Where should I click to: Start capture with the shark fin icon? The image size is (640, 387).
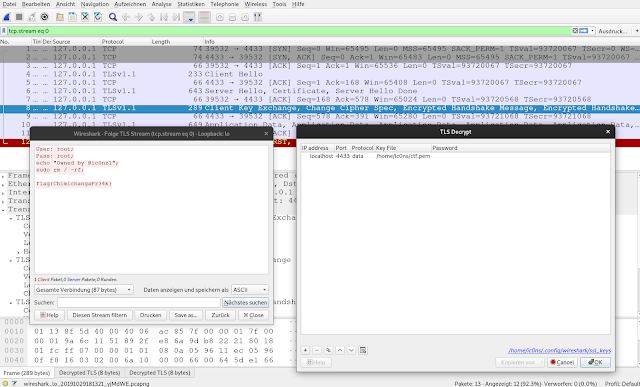pyautogui.click(x=6, y=17)
